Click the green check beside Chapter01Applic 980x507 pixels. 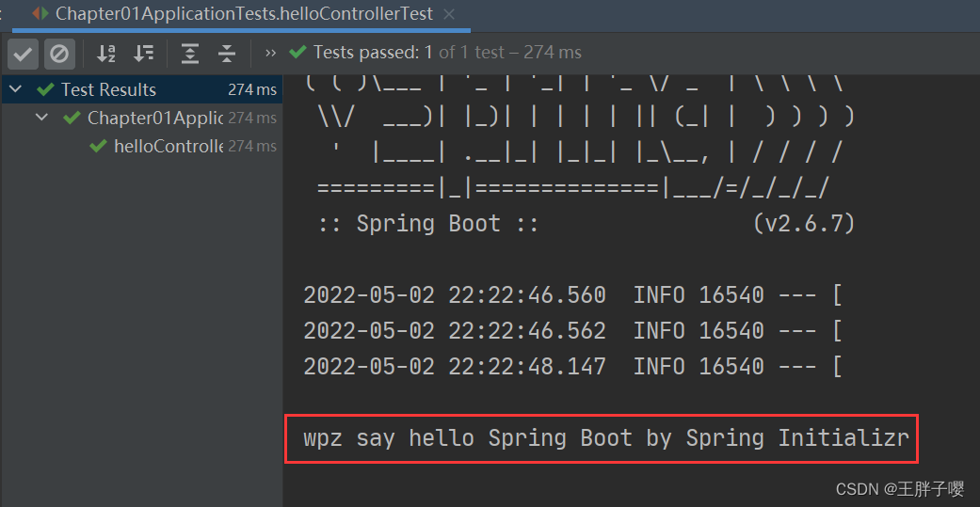(72, 118)
